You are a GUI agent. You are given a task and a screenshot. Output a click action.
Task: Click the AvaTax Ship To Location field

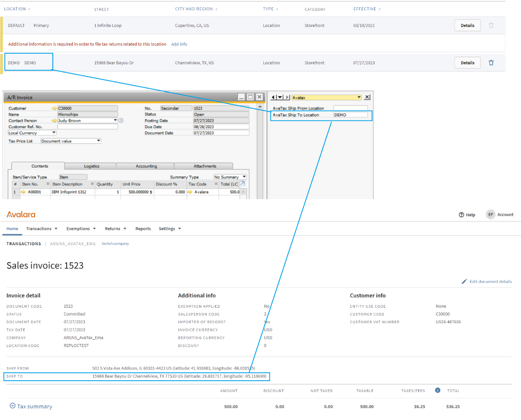pyautogui.click(x=351, y=115)
